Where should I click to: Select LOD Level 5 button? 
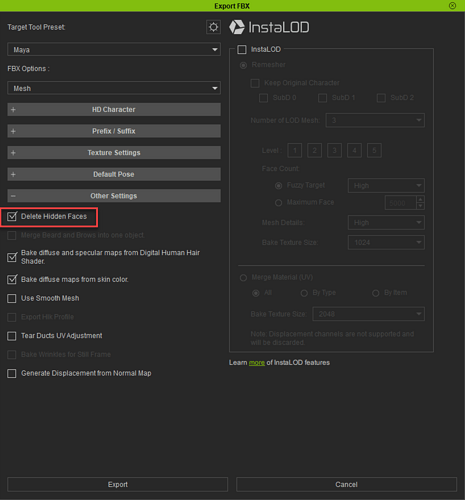[374, 151]
